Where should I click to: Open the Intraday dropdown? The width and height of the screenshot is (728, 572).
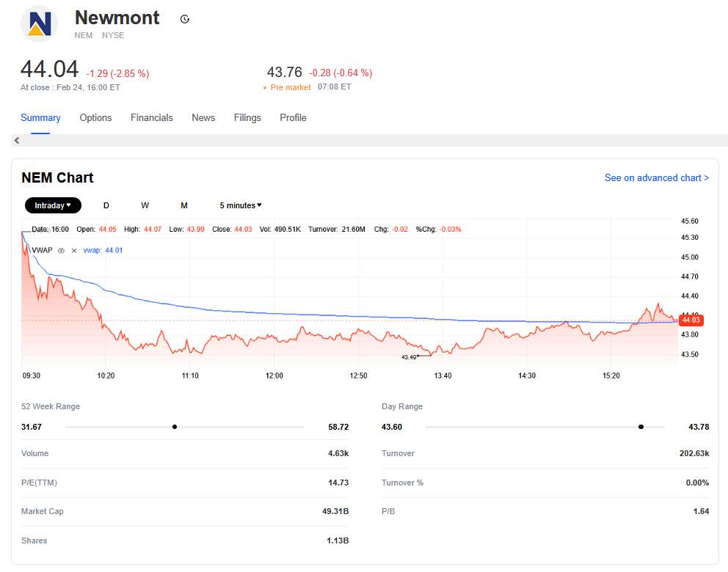point(53,205)
